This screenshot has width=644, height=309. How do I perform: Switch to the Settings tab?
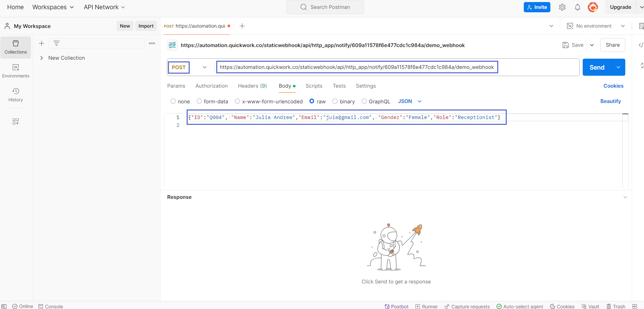click(366, 86)
